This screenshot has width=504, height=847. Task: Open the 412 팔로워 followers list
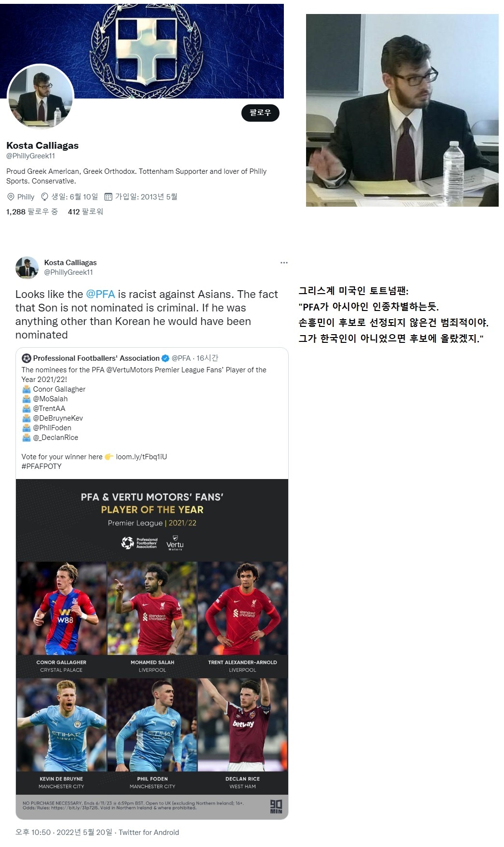85,212
